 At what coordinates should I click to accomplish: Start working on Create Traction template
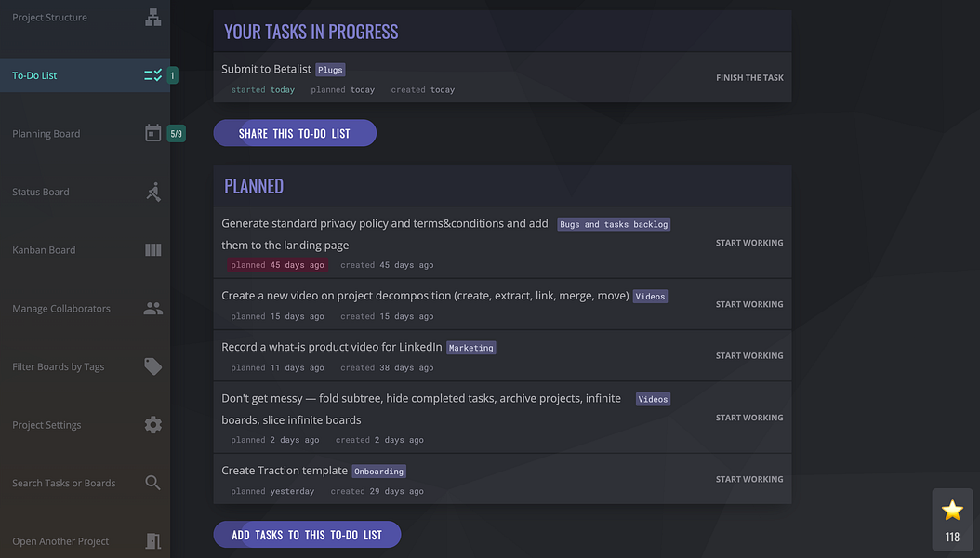tap(749, 479)
